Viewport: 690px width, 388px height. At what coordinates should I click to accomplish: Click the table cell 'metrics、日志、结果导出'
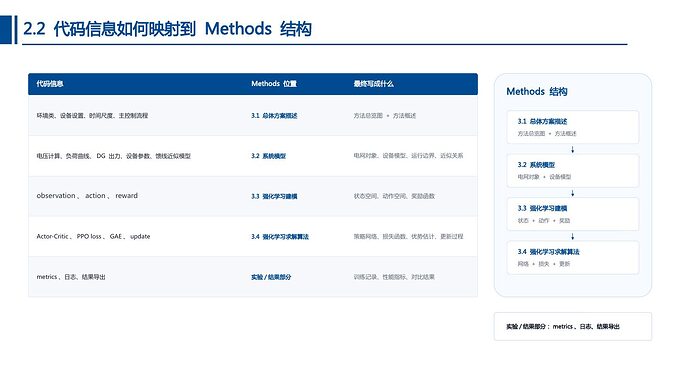click(71, 277)
